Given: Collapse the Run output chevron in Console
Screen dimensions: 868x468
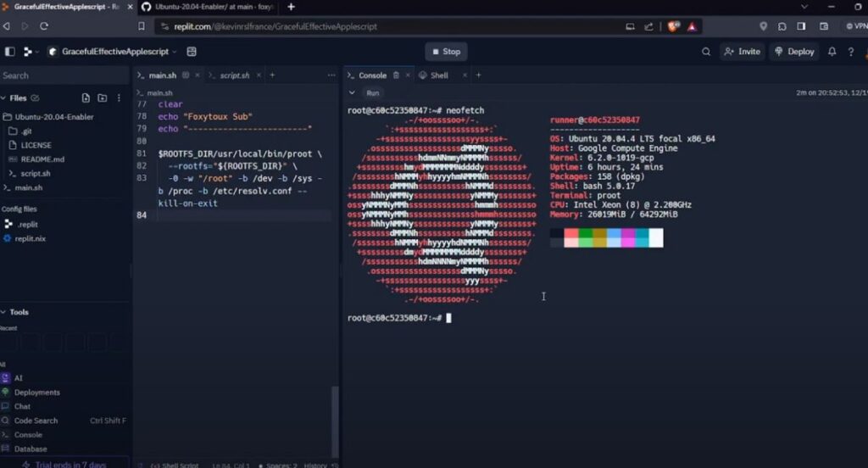Looking at the screenshot, I should pos(352,93).
